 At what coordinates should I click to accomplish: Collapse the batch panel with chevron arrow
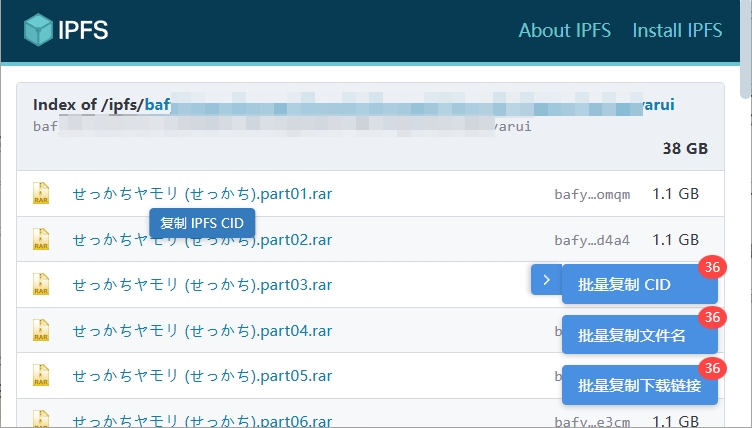(x=546, y=280)
